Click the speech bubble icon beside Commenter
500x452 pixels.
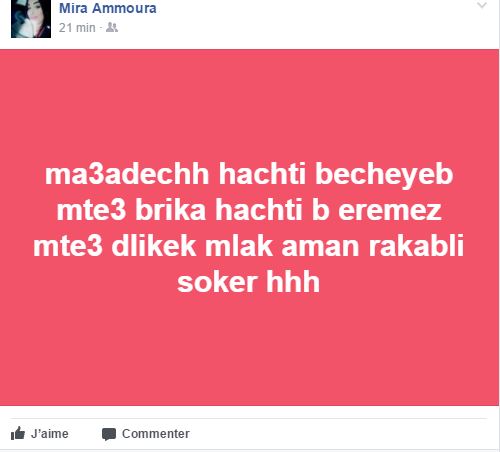109,434
